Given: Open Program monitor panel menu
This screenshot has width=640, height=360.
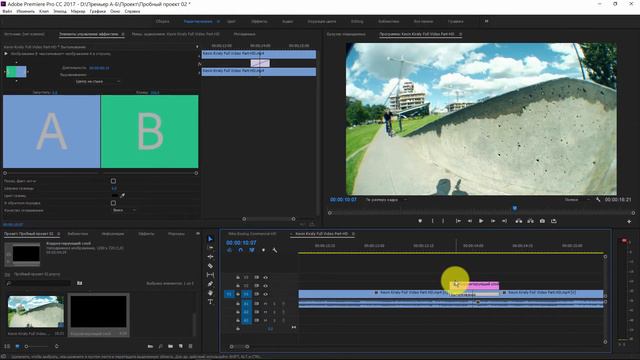Looking at the screenshot, I should coord(460,34).
